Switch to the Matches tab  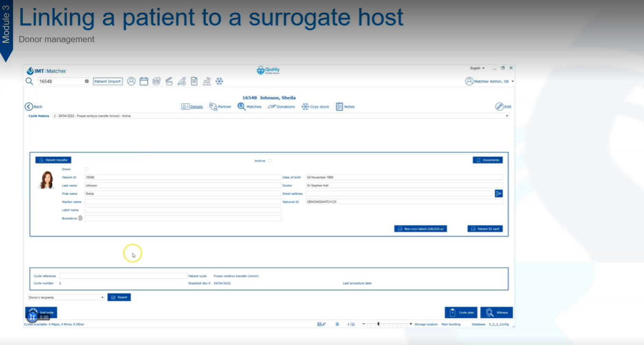coord(249,107)
